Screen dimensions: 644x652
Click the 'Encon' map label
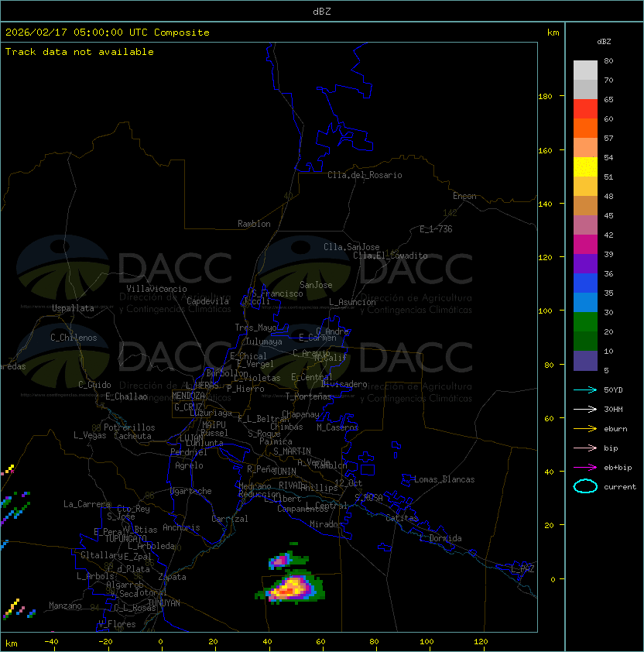pos(464,196)
